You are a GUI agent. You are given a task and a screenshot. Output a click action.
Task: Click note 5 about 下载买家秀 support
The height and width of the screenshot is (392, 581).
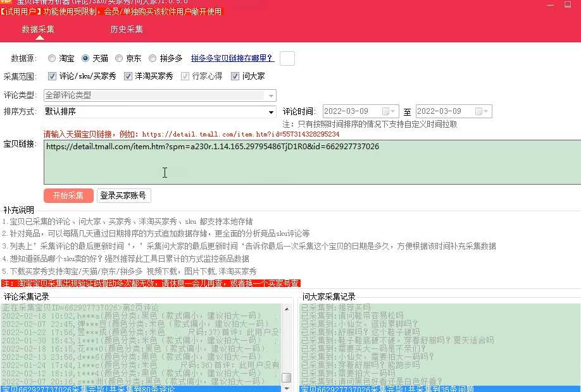point(129,271)
